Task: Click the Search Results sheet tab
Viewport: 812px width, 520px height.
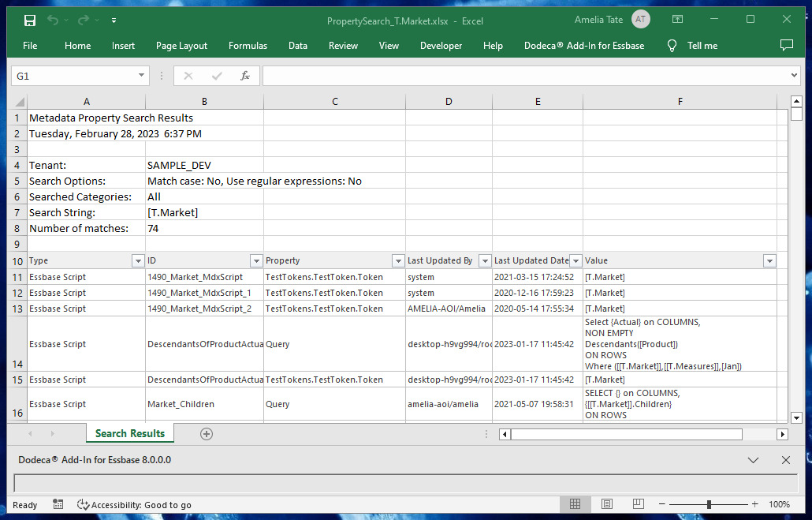Action: point(130,433)
